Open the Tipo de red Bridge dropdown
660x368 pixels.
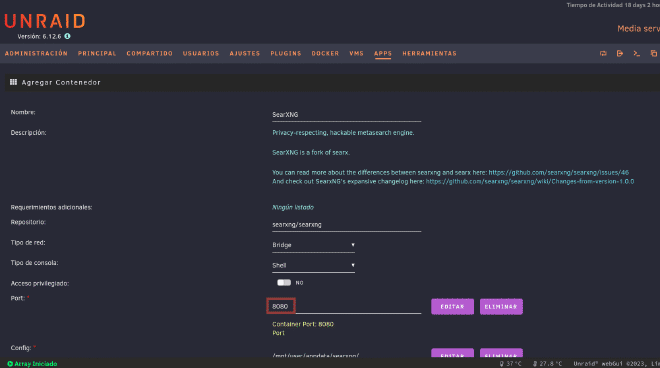click(313, 245)
